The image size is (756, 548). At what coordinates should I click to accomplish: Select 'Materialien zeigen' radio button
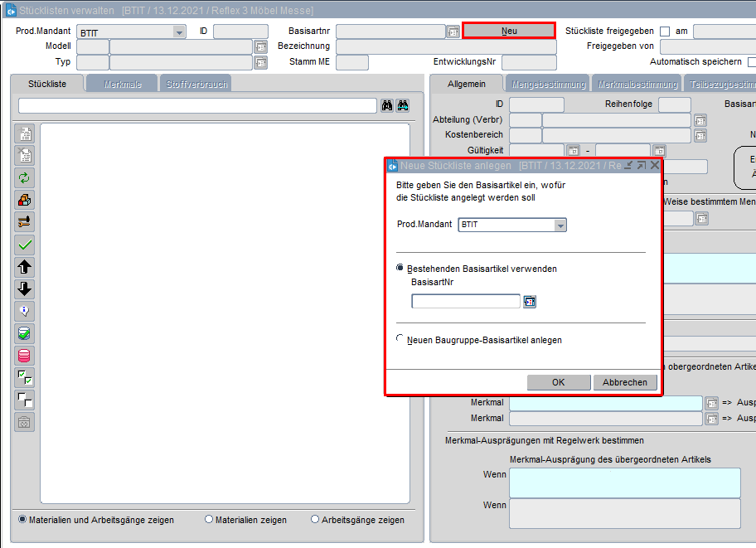(x=209, y=520)
